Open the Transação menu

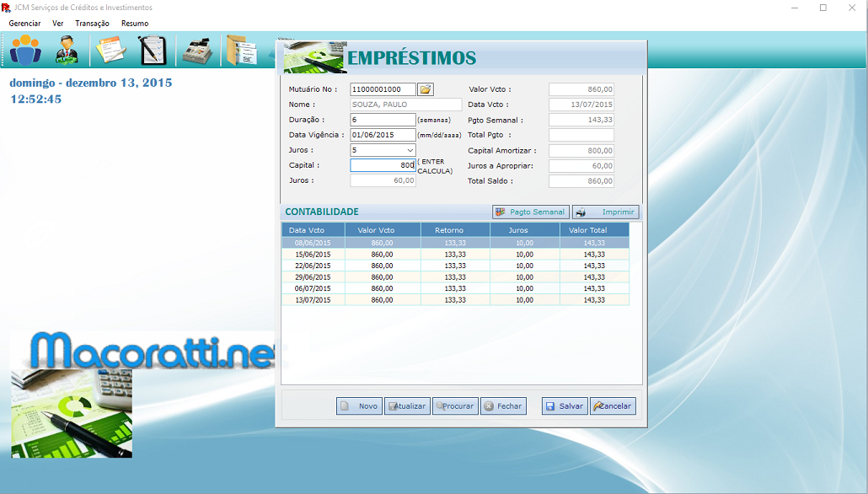pyautogui.click(x=92, y=24)
